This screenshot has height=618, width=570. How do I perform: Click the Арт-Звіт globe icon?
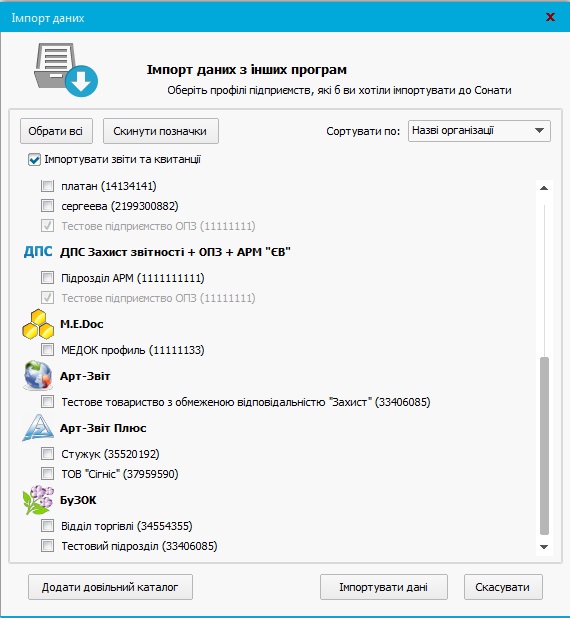coord(38,376)
